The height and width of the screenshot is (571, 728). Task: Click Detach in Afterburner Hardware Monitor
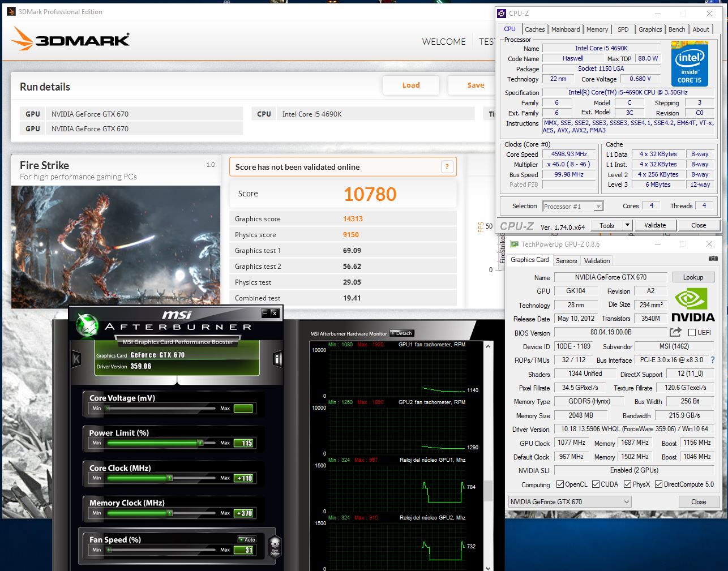[x=401, y=333]
